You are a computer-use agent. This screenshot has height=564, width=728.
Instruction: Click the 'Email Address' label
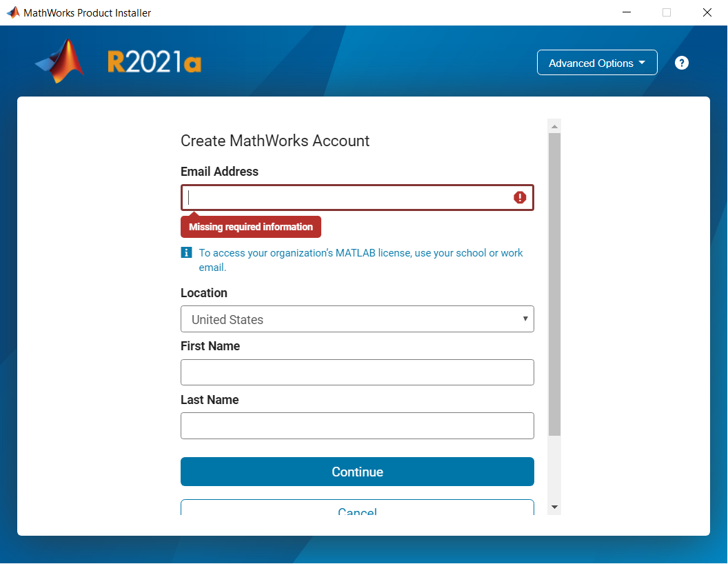coord(219,171)
